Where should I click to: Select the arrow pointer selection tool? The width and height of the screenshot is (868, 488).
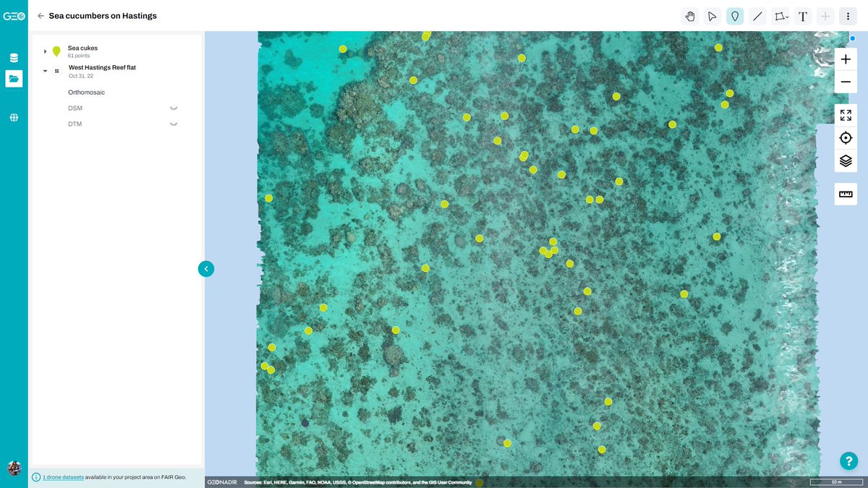[712, 16]
